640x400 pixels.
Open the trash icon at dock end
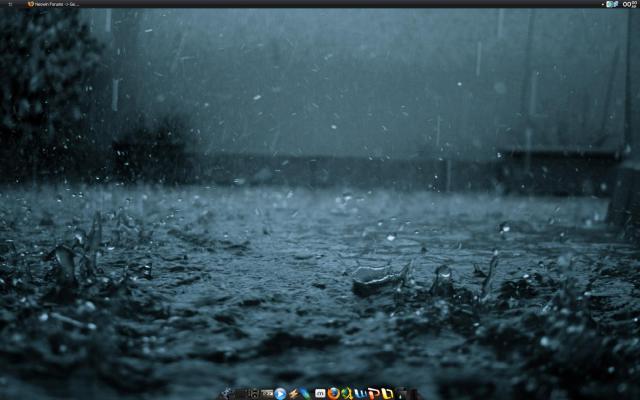[x=402, y=394]
